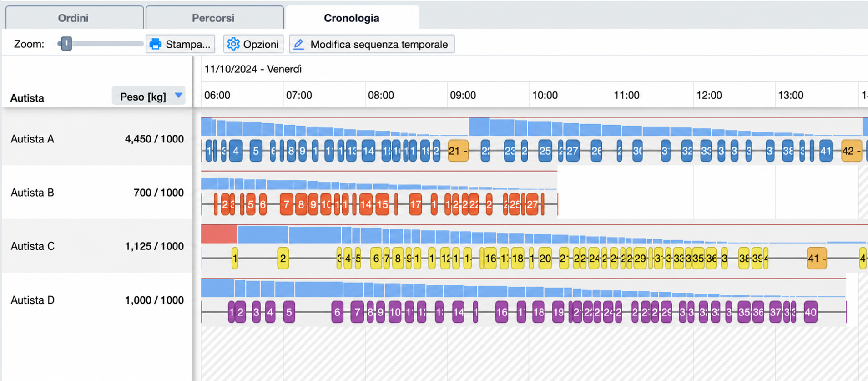This screenshot has height=381, width=868.
Task: Open the Percorsi tab
Action: [214, 18]
